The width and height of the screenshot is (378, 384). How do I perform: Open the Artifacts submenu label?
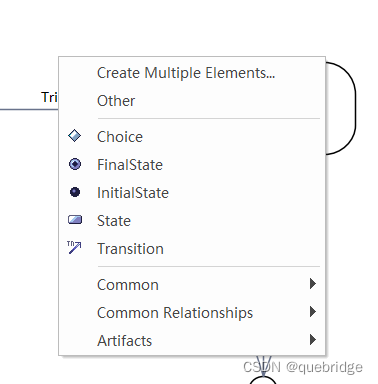[125, 341]
